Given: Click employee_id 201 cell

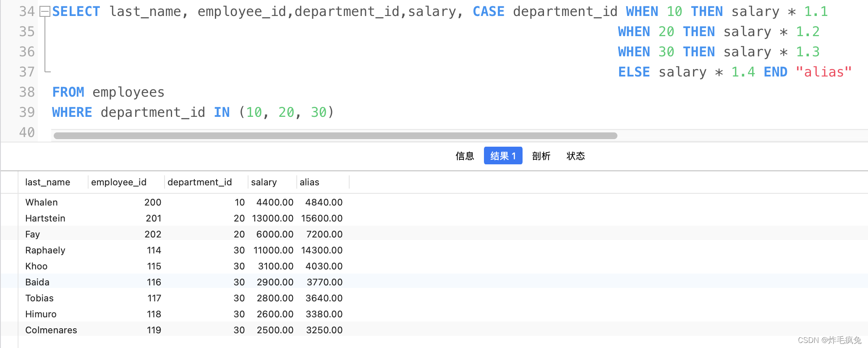Looking at the screenshot, I should pyautogui.click(x=154, y=218).
